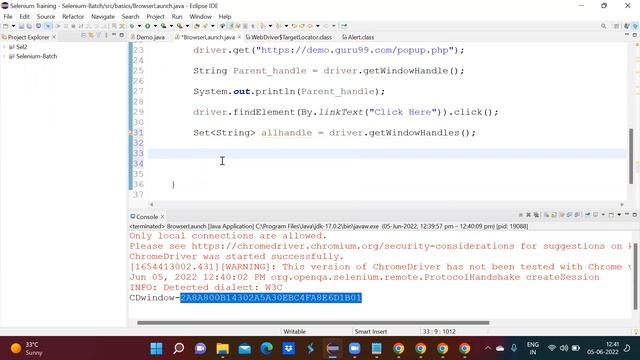Open File Explorer from the taskbar
Screen dimensions: 640x360
[222, 349]
